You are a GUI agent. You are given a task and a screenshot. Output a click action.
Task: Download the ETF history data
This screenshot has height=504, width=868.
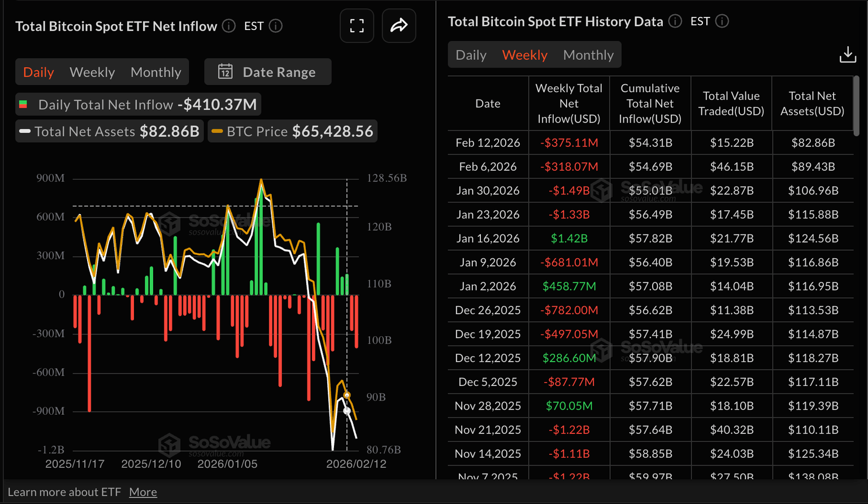point(847,55)
